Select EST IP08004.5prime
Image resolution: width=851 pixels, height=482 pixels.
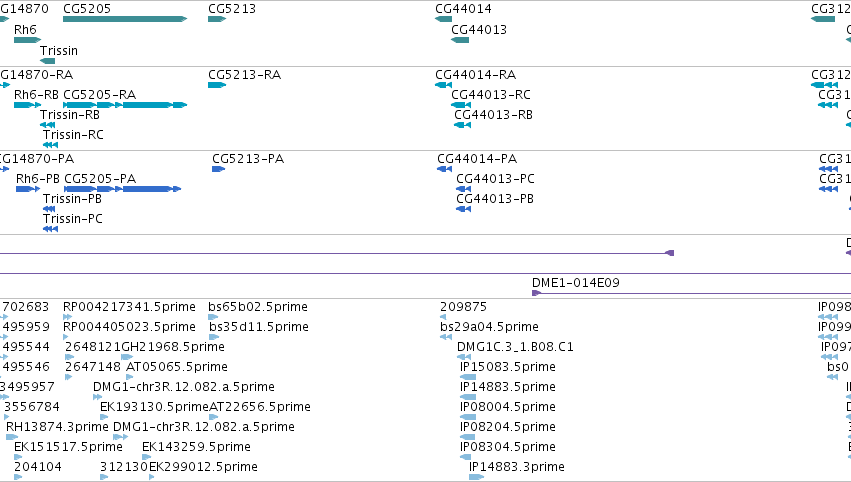coord(508,407)
